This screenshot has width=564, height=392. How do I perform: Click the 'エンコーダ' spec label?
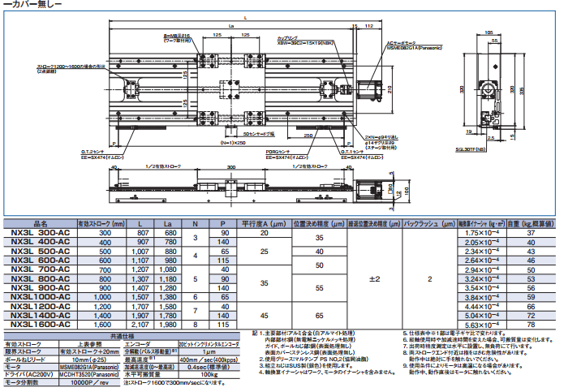(x=138, y=345)
